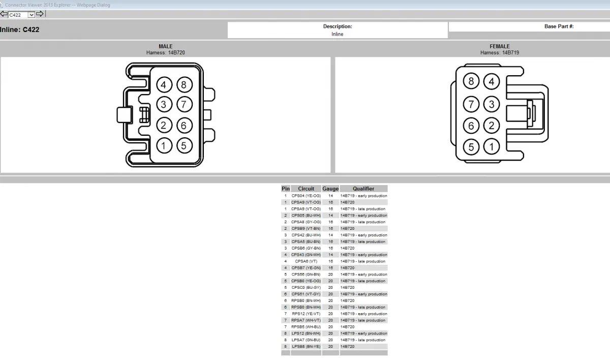
Task: Click the Gauge column header
Action: [x=330, y=189]
